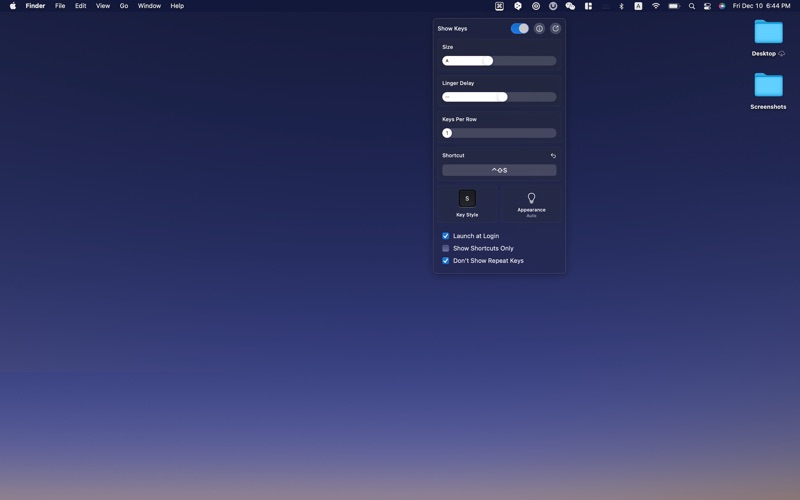Viewport: 800px width, 500px height.
Task: Open Spotlight search magnifier
Action: tap(691, 6)
